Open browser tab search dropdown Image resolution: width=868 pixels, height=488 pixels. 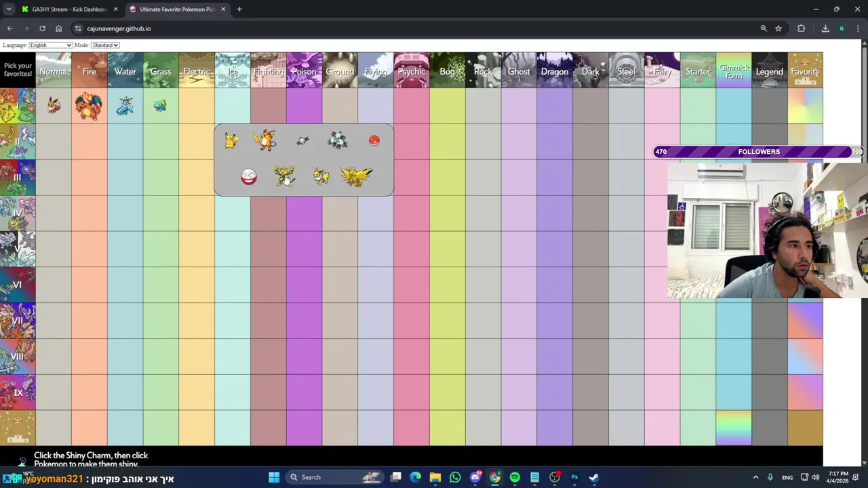9,9
